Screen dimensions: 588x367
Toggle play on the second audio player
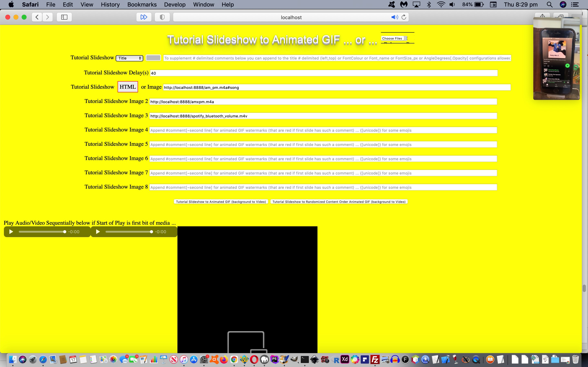98,231
